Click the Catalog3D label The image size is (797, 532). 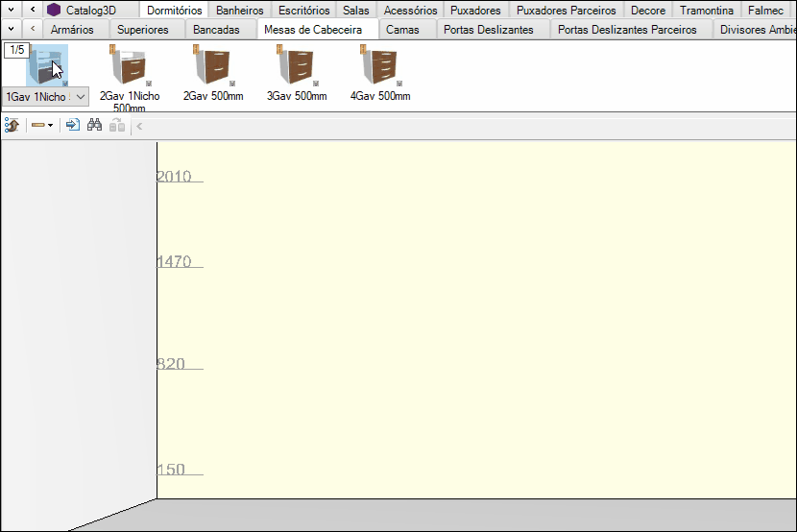91,11
